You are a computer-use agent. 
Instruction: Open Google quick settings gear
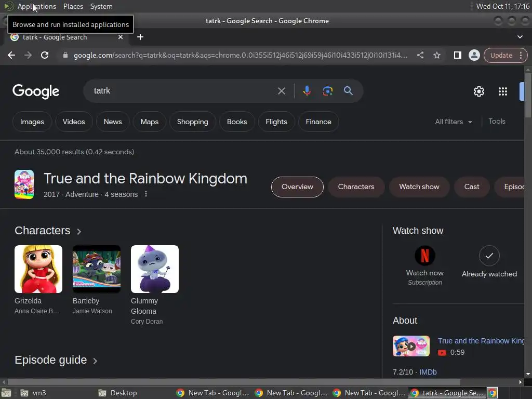coord(478,91)
